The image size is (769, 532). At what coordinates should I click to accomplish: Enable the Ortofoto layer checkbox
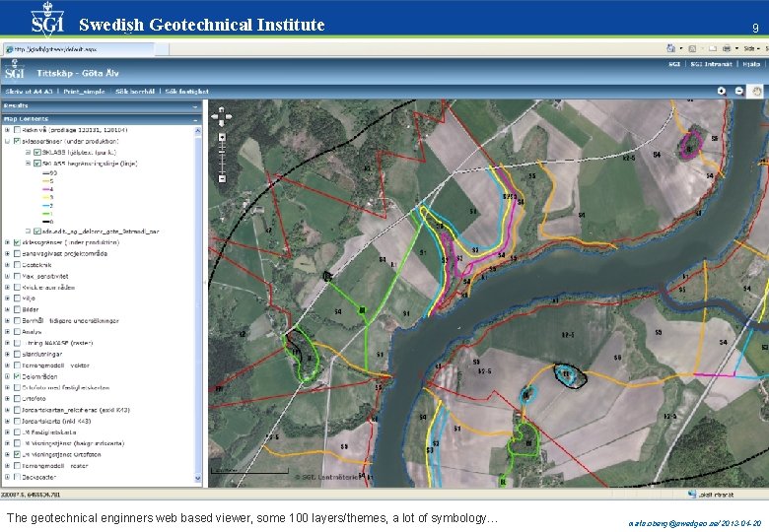click(17, 399)
